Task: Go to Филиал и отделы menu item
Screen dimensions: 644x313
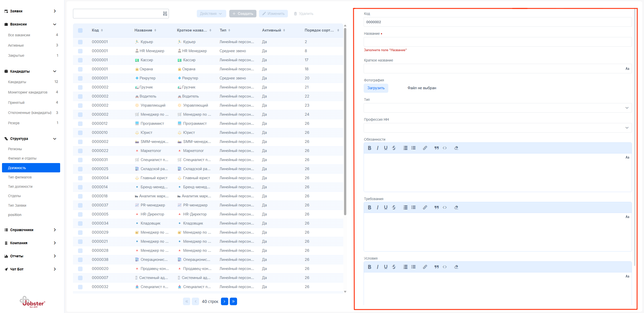Action: click(x=22, y=158)
